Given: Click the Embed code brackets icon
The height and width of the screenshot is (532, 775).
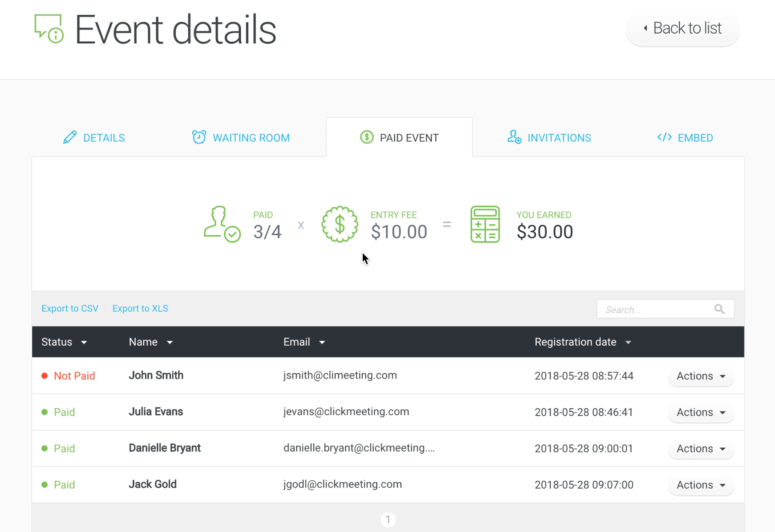Looking at the screenshot, I should [x=664, y=137].
